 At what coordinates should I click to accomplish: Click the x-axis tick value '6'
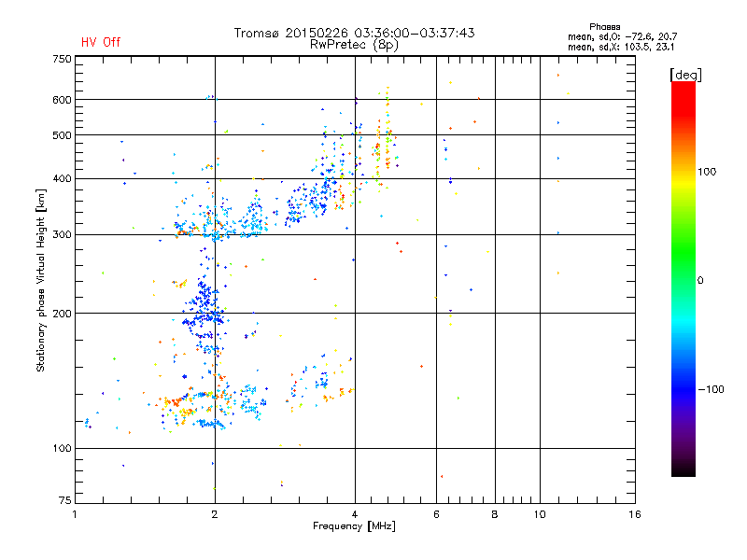tap(436, 514)
